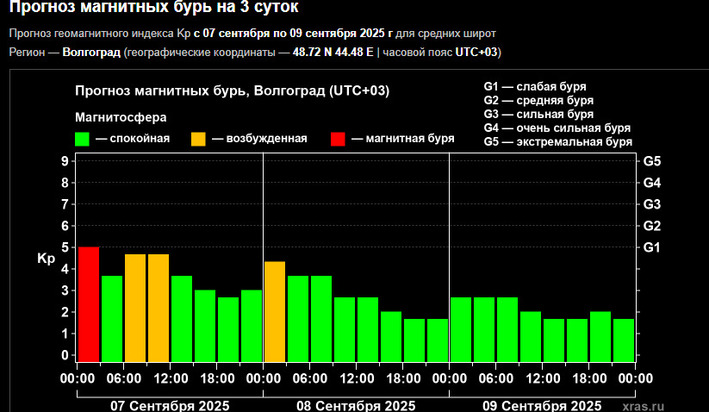Click the green 'спокойная' legend swatch

coord(82,138)
